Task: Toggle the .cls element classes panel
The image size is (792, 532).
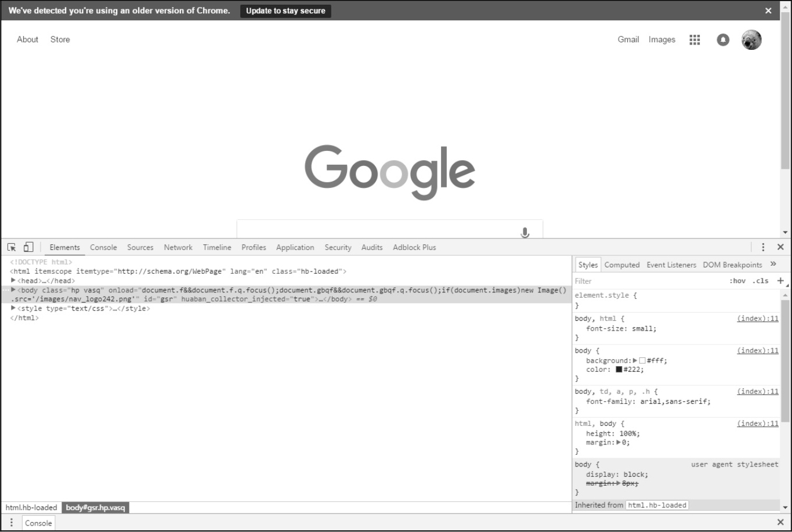Action: 760,281
